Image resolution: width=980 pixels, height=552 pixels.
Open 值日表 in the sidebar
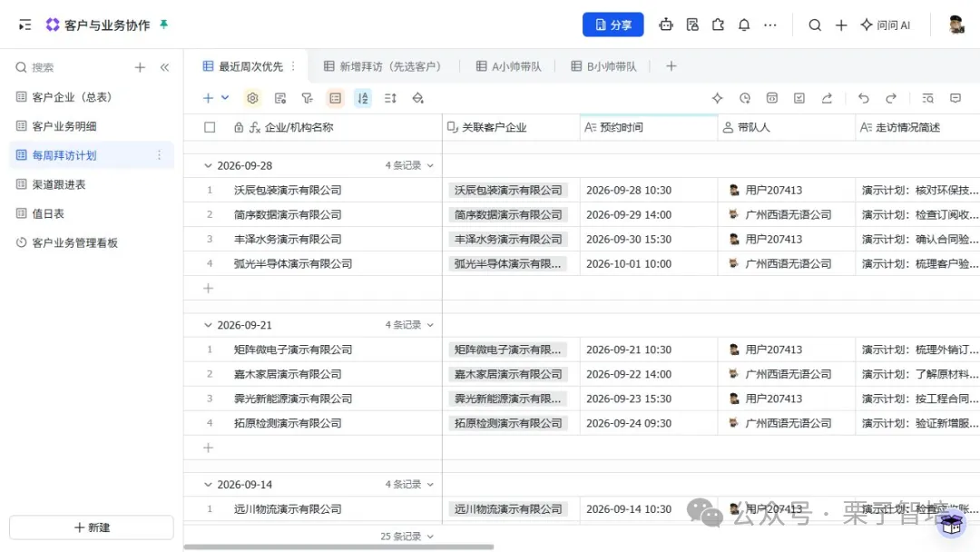tap(92, 213)
